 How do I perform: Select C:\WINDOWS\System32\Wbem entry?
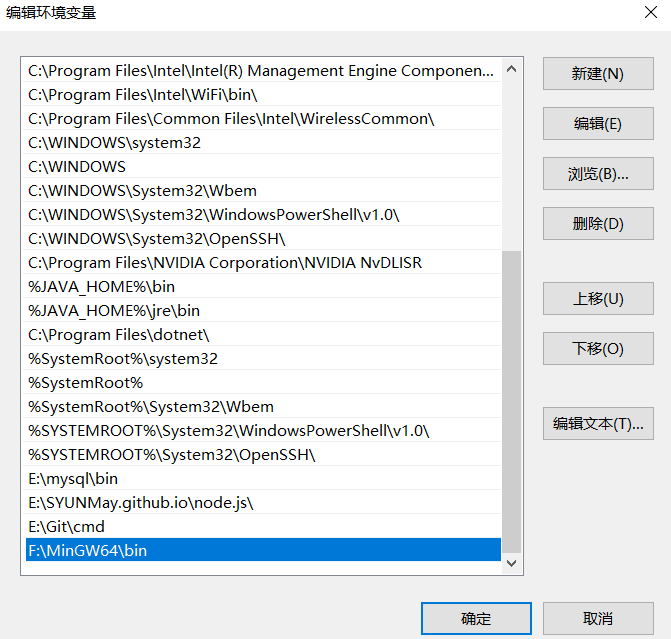(x=263, y=190)
